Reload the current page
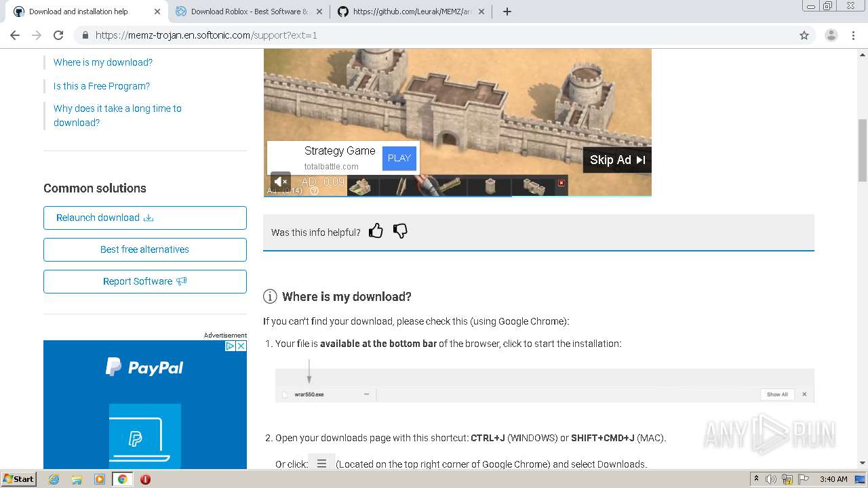This screenshot has height=488, width=868. click(x=58, y=35)
